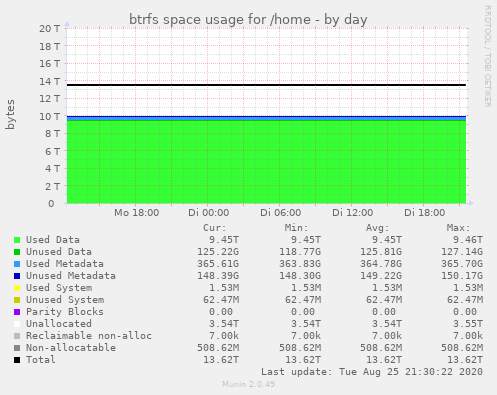Click the 'Reclaimable non-alloc' legend label
Viewport: 497px width, 395px height.
click(x=89, y=336)
